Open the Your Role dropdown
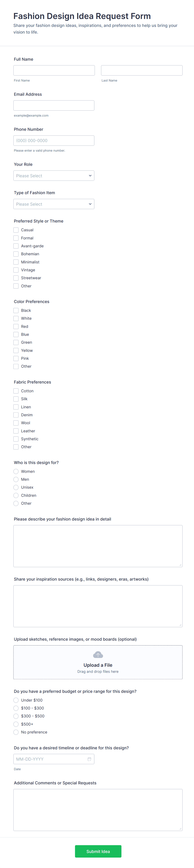 54,176
